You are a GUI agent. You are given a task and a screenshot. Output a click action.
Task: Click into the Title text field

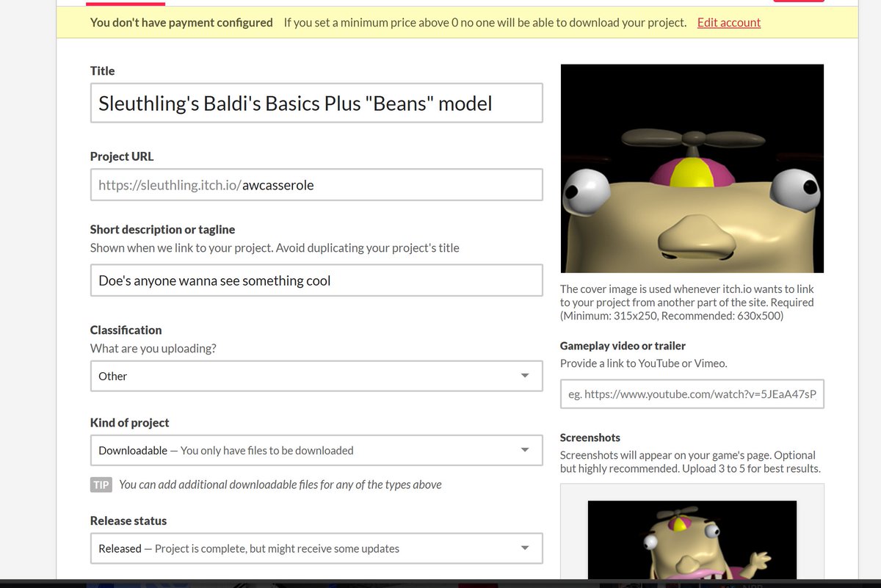click(x=316, y=103)
